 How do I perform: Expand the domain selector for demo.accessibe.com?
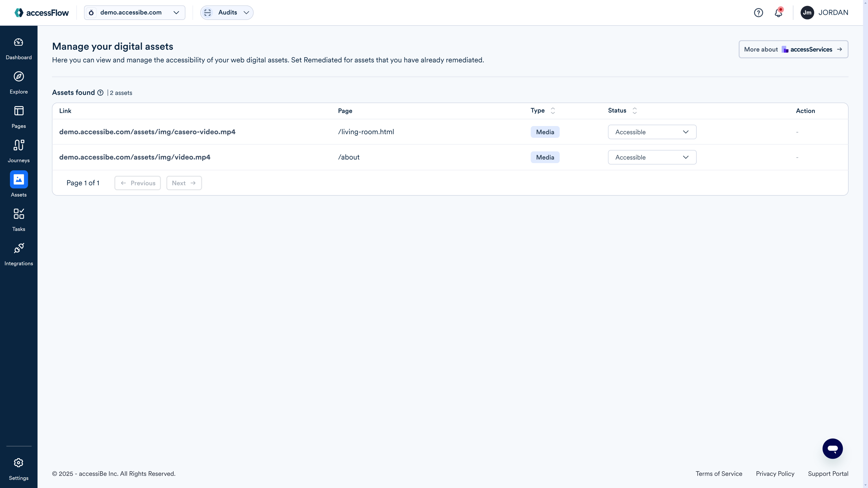click(176, 12)
